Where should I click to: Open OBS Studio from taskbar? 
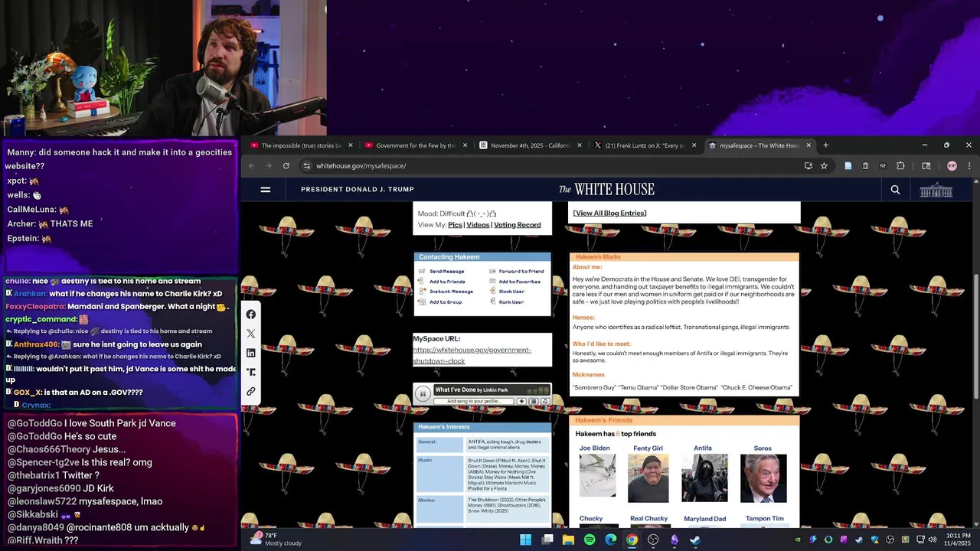coord(652,540)
